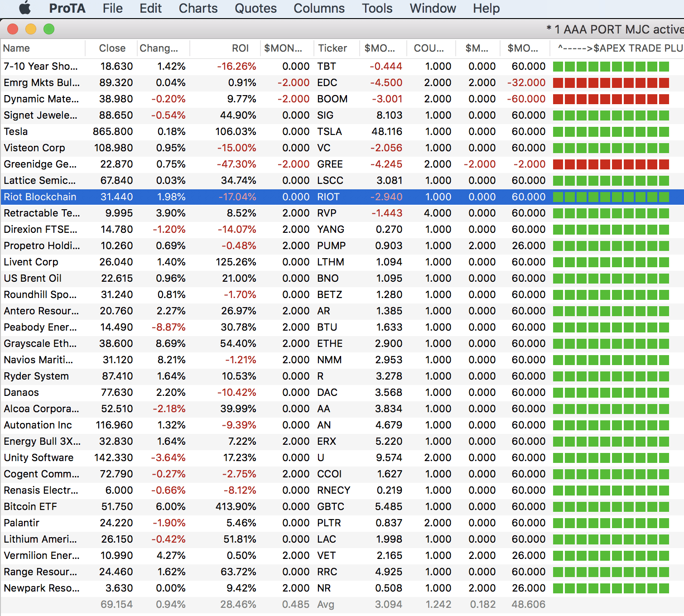Click the red color bar in Emrg Mkts Bul... row
Image resolution: width=684 pixels, height=616 pixels.
(611, 83)
